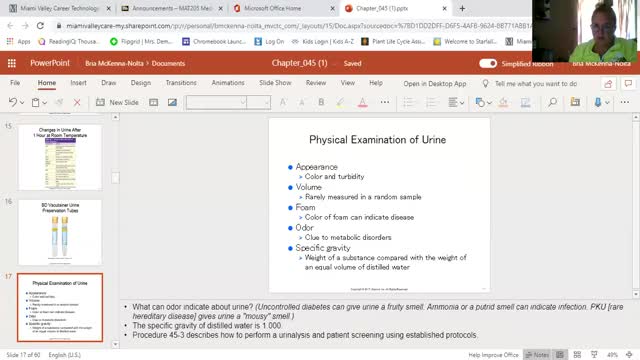Expand the paragraph alignment dropdown arrow
The image size is (640, 360).
[x=462, y=103]
